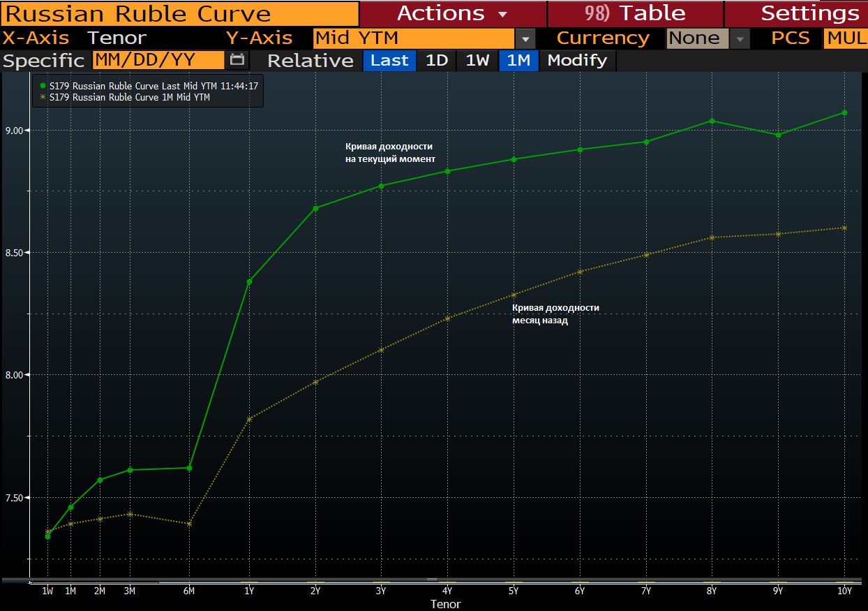Toggle the Last relative curve

(x=389, y=61)
